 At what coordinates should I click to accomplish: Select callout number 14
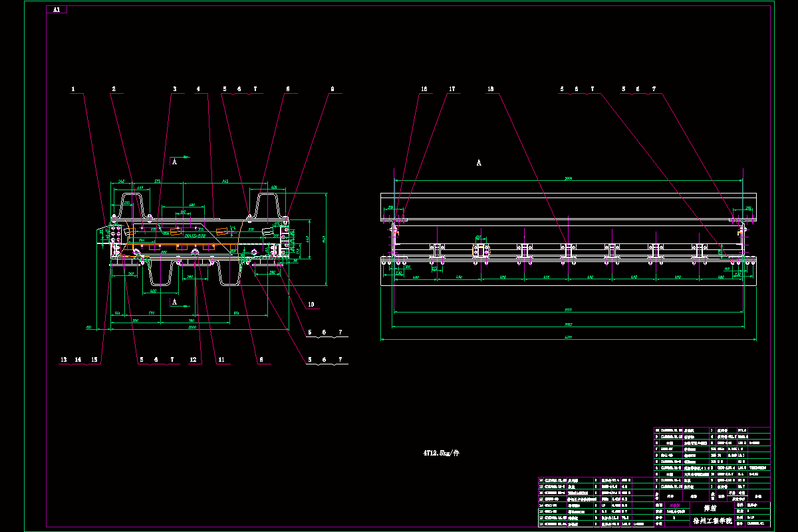click(78, 360)
